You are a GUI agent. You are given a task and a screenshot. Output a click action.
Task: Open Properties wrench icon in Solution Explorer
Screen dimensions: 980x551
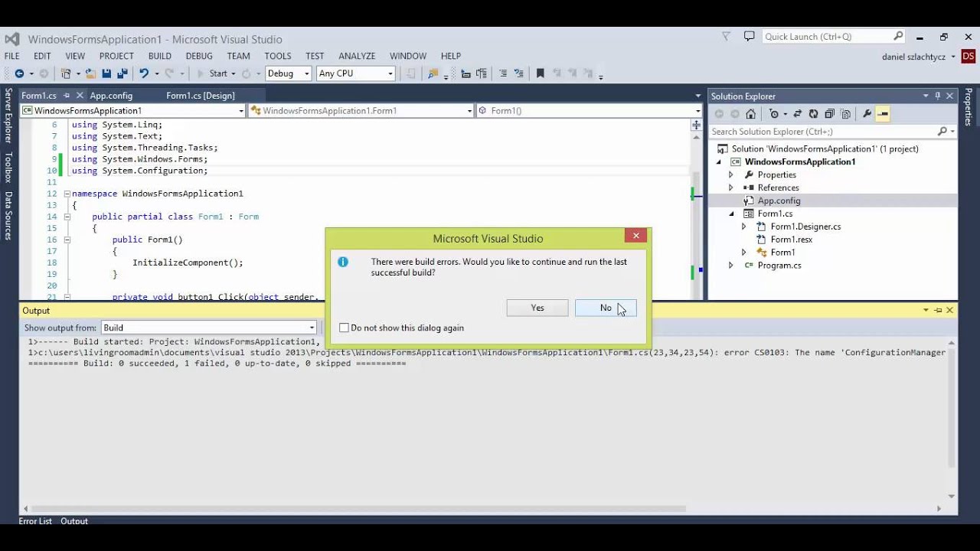[x=867, y=114]
